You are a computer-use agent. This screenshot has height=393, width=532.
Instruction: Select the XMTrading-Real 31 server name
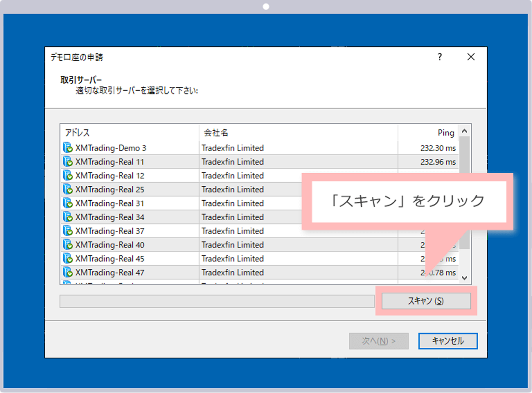(x=110, y=203)
